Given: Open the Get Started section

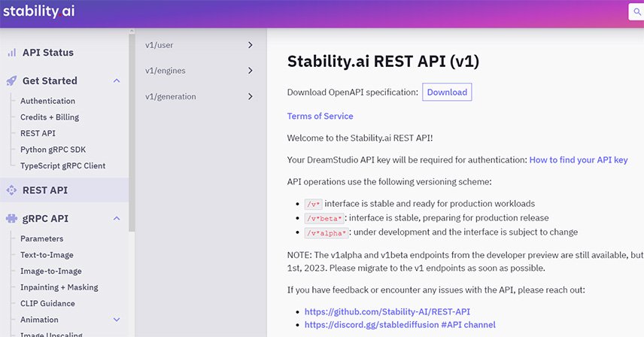Looking at the screenshot, I should point(50,80).
